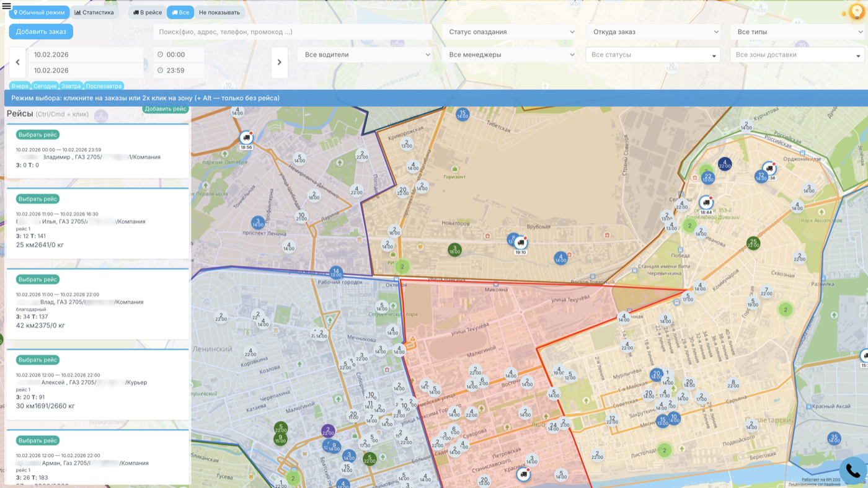The image size is (868, 488).
Task: Click the dark green cluster marker 25
Action: [x=753, y=242]
